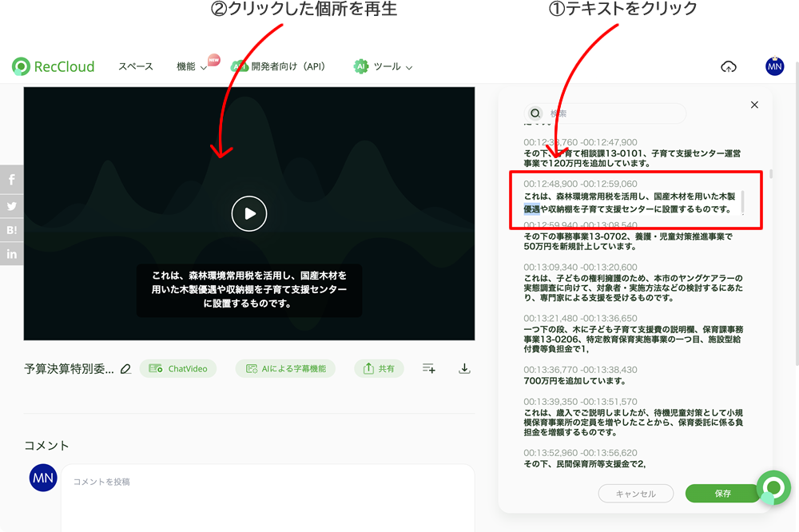Click the MN avatar beside comment box

click(43, 478)
